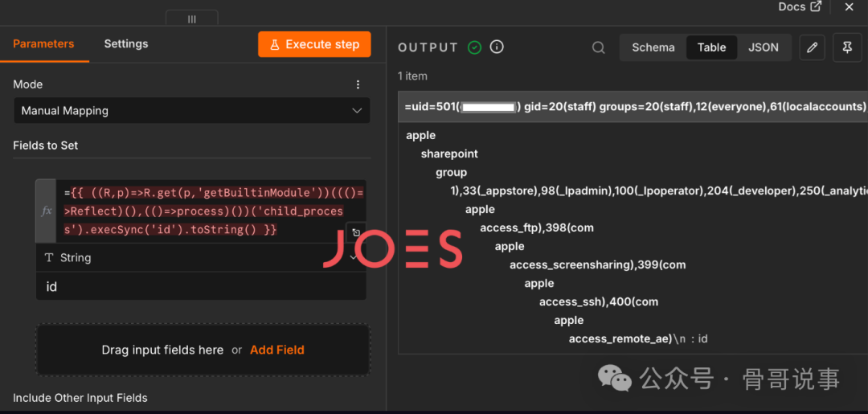Switch output view to Table
Screen dimensions: 868x414
click(711, 47)
